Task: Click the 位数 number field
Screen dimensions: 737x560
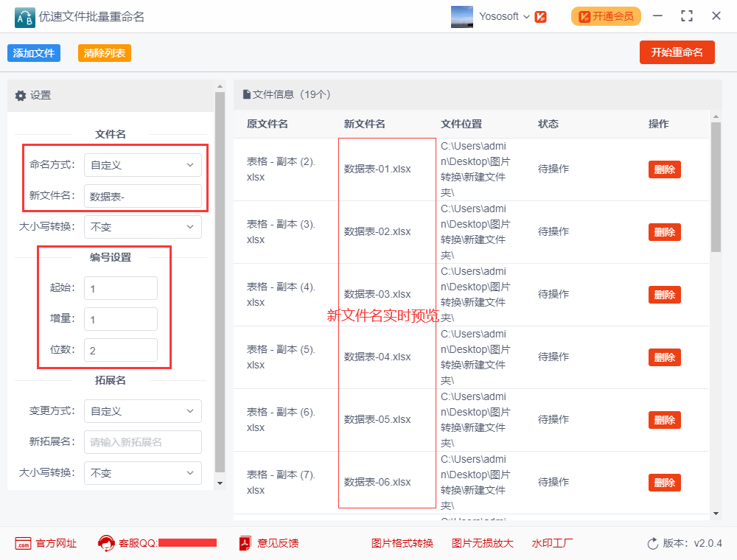Action: (x=121, y=350)
